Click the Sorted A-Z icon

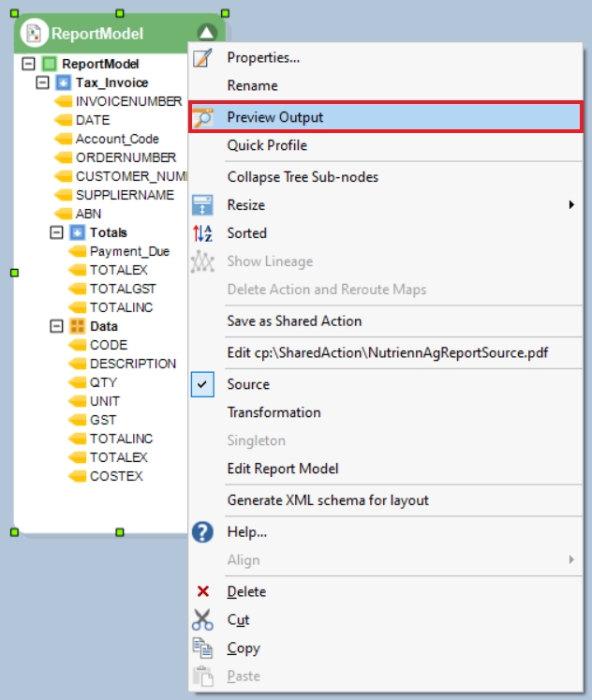coord(202,233)
